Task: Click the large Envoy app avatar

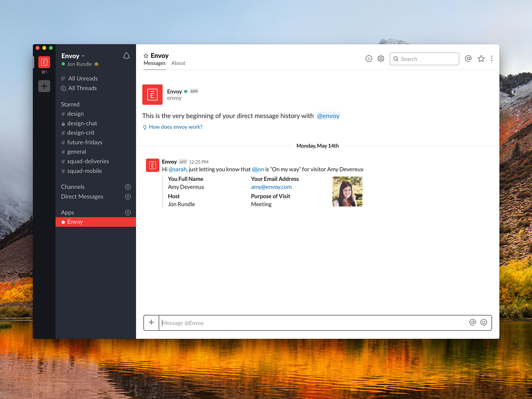Action: click(x=153, y=94)
